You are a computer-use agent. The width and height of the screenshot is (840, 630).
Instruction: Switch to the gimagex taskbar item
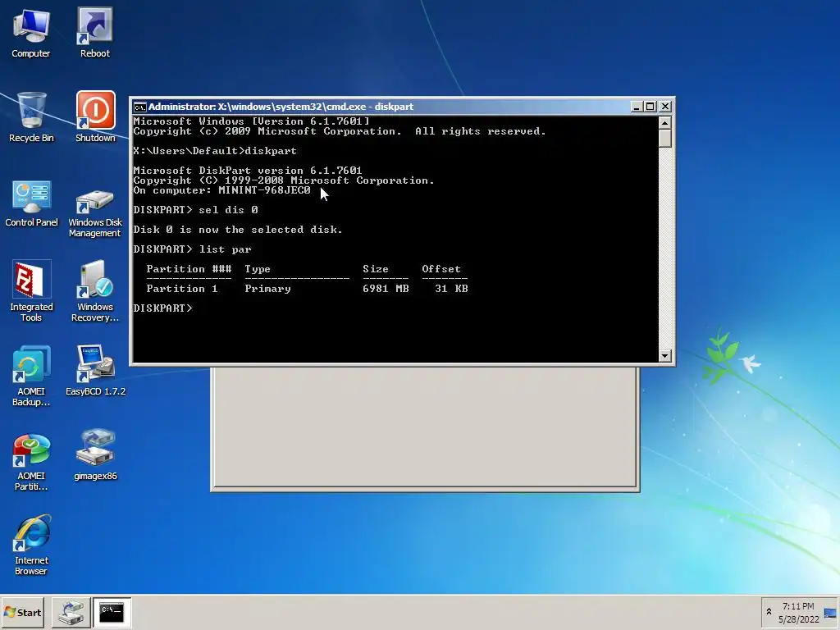[71, 612]
